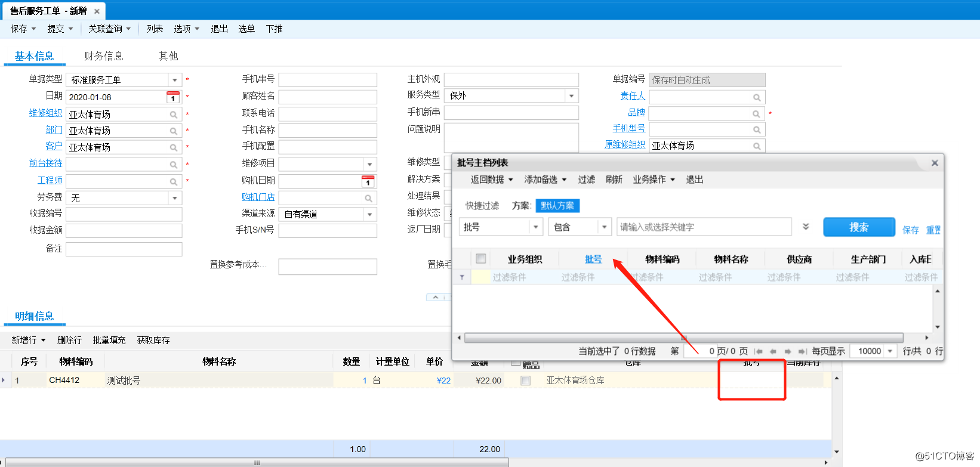This screenshot has width=980, height=467.
Task: Click keyword search input field
Action: pos(704,227)
